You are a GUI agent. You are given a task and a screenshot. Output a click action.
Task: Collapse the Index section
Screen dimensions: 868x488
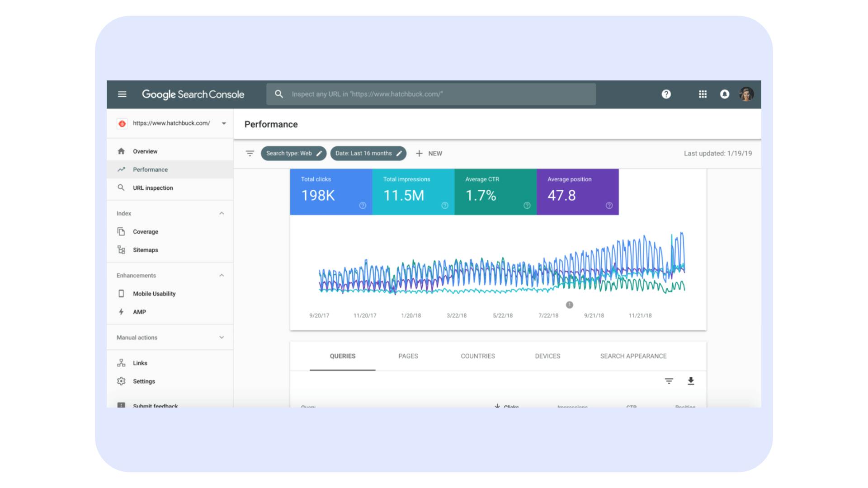[x=221, y=213]
